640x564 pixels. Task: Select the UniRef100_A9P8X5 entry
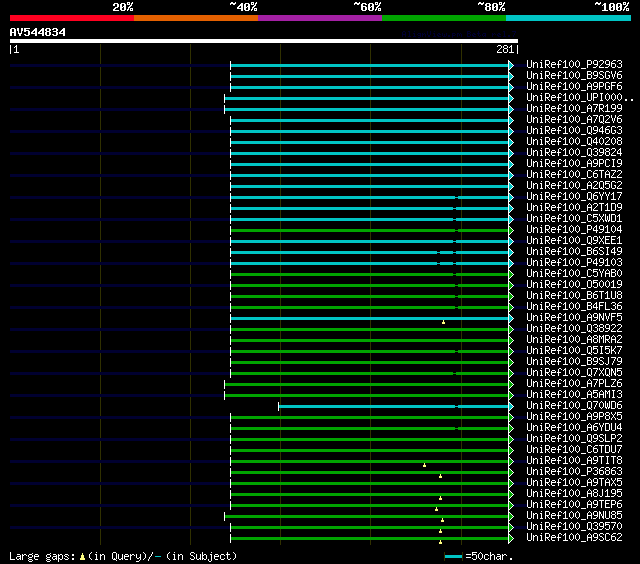(x=574, y=417)
